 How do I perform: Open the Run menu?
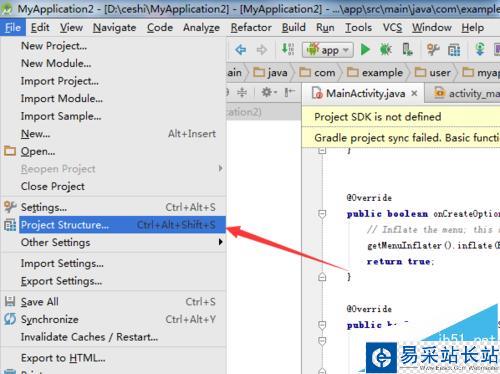[325, 27]
